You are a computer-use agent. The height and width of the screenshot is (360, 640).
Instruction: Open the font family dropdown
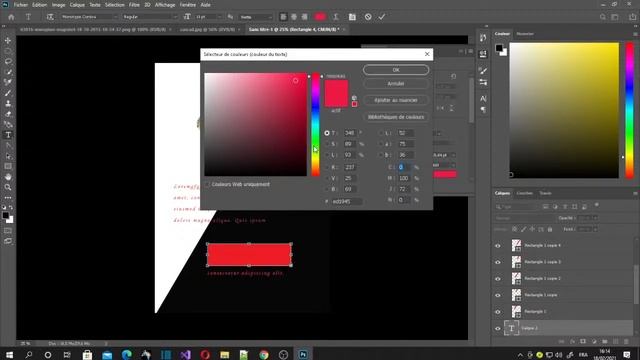pos(89,17)
